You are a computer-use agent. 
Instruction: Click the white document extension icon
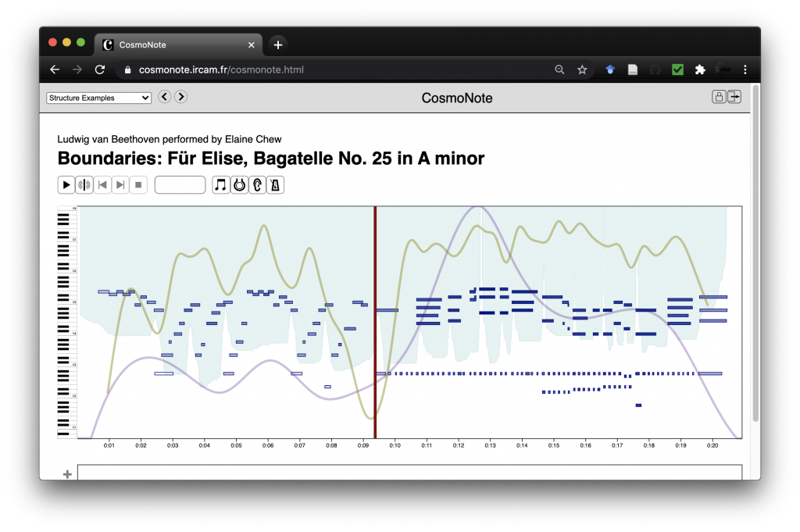click(x=633, y=70)
